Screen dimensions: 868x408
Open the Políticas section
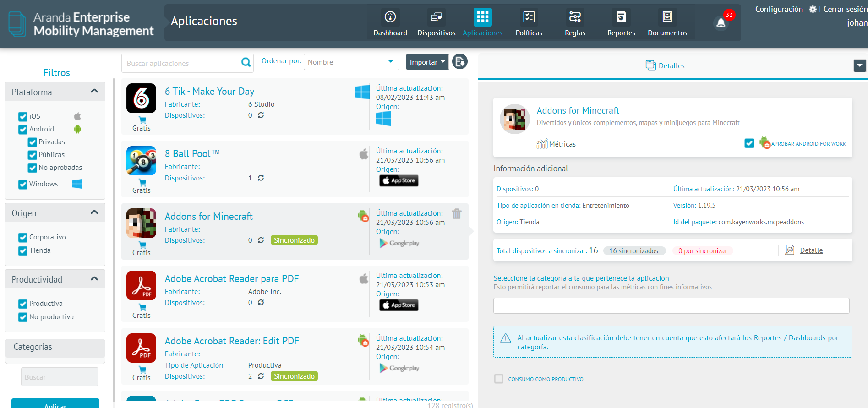(x=529, y=23)
